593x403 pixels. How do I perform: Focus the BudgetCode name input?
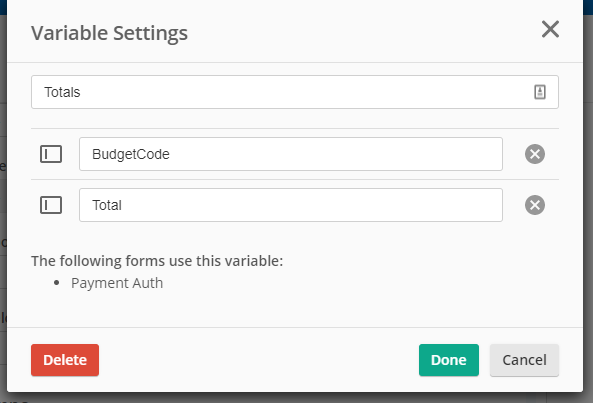[x=291, y=154]
